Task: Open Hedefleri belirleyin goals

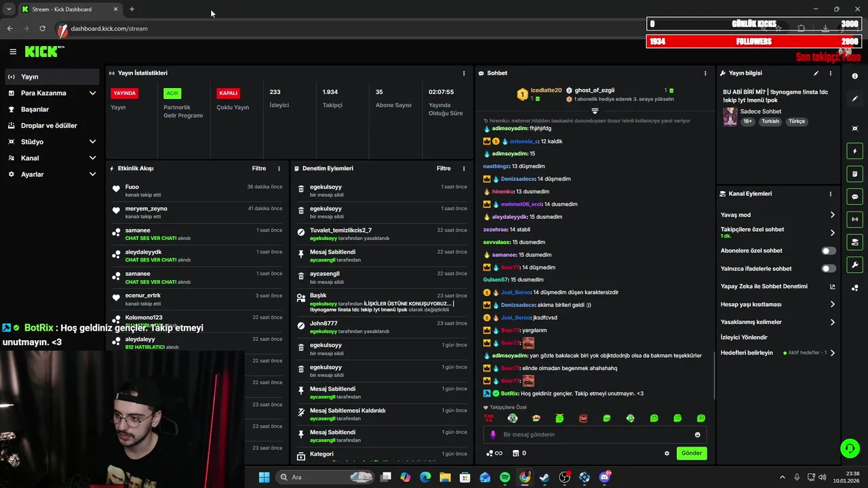Action: [778, 352]
